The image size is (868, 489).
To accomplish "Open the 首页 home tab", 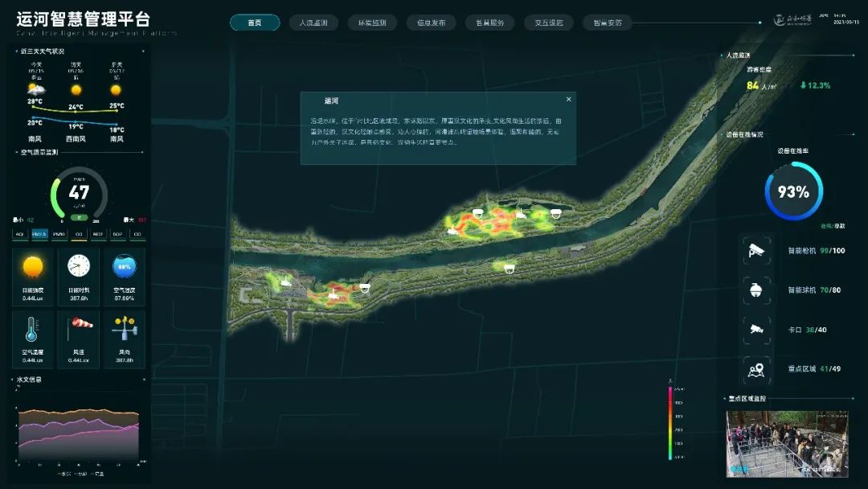I will pos(255,23).
